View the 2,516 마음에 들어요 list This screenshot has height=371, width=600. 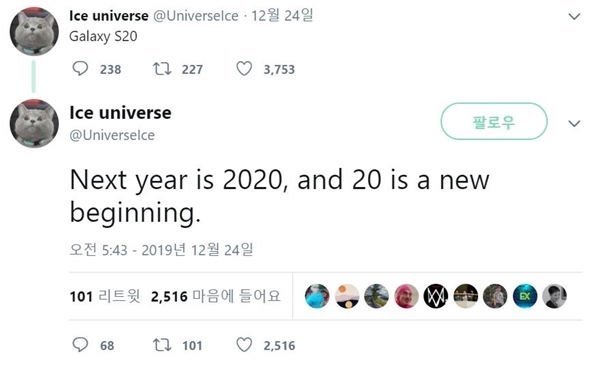coord(216,296)
